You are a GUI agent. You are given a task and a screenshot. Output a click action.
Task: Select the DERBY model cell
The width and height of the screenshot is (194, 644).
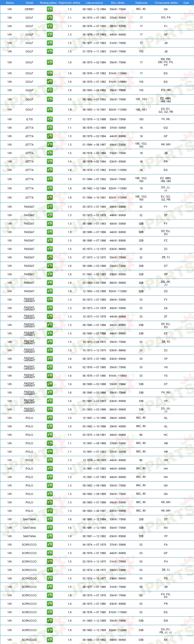click(x=29, y=9)
